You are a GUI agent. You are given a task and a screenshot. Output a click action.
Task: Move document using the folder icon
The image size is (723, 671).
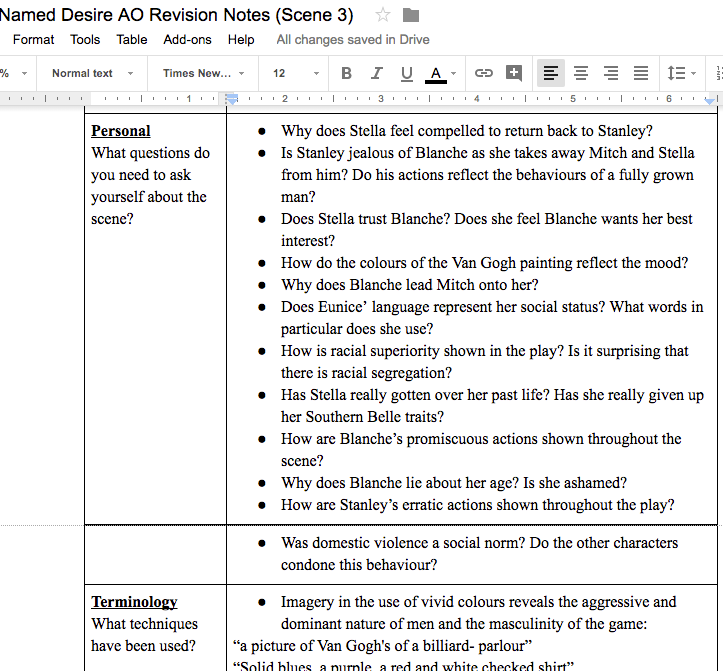(411, 15)
